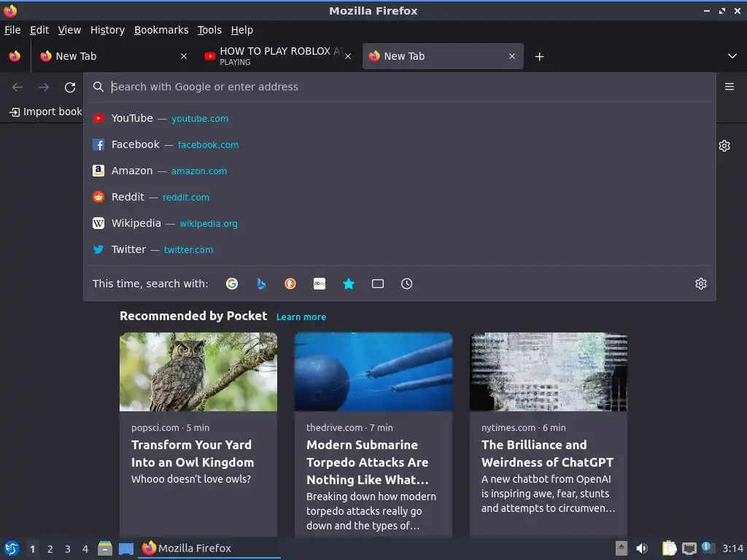This screenshot has height=560, width=747.
Task: Open the Edit menu
Action: pos(39,30)
